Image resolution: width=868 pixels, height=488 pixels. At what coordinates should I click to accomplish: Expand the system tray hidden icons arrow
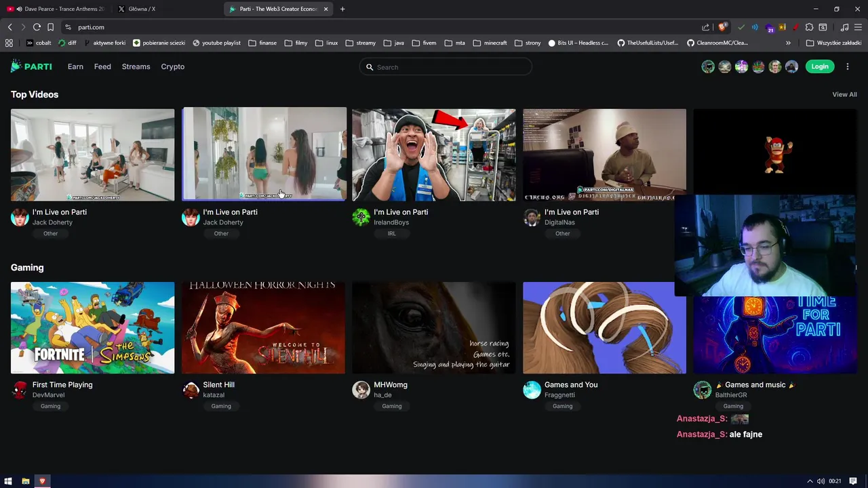[809, 481]
